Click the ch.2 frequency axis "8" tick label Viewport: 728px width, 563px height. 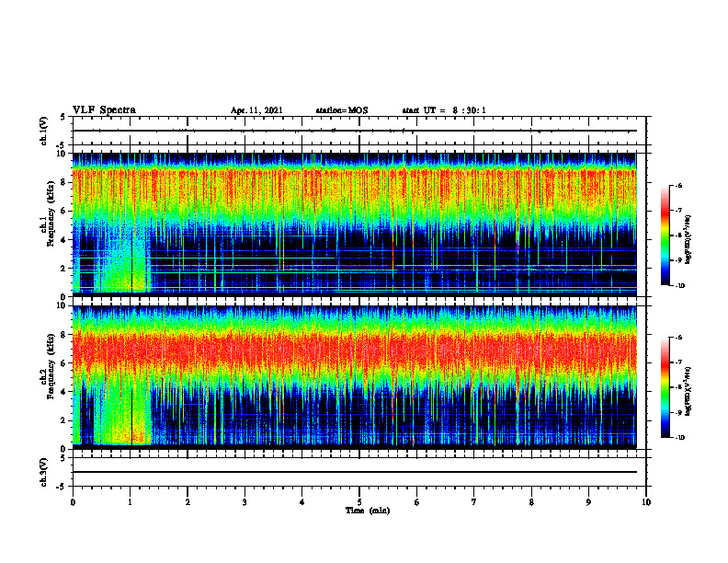[63, 335]
